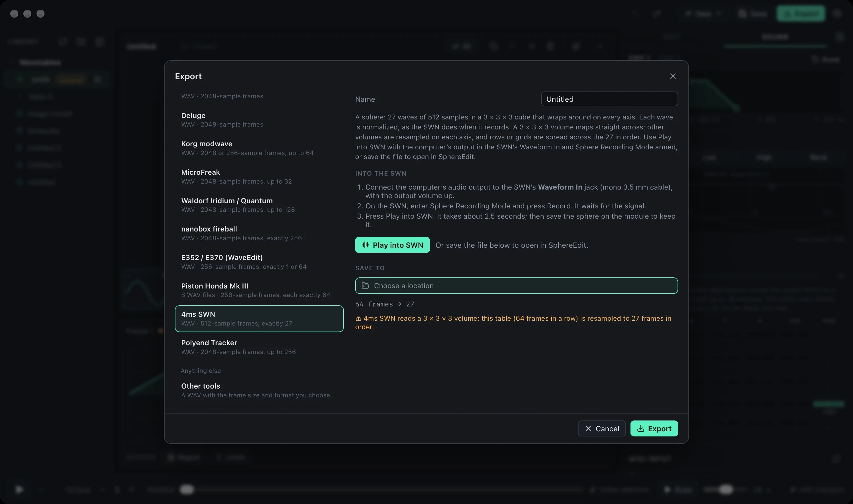Click the folder icon in Choose a location
This screenshot has height=504, width=853.
(x=365, y=286)
